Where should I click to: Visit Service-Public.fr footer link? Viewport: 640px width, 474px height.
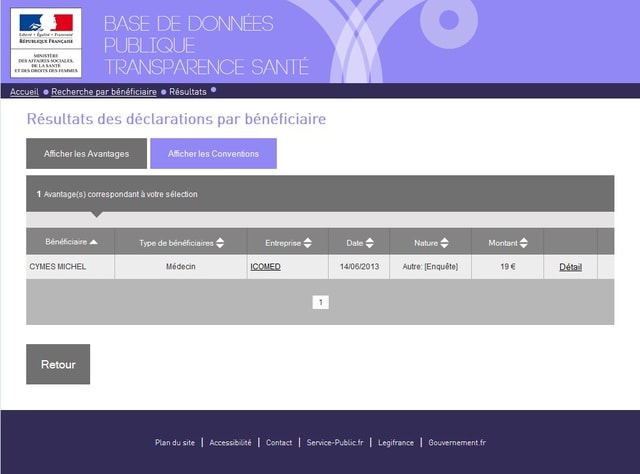[335, 442]
